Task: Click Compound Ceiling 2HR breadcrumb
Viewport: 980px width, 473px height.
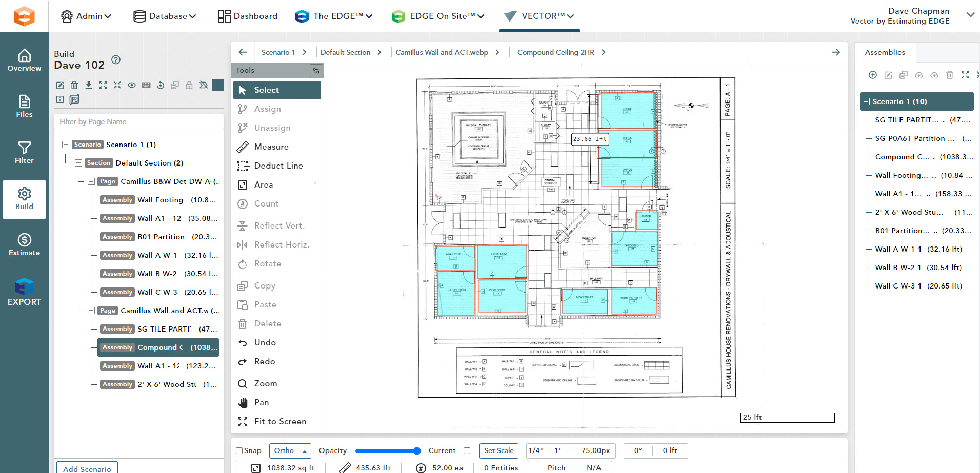Action: (x=556, y=52)
